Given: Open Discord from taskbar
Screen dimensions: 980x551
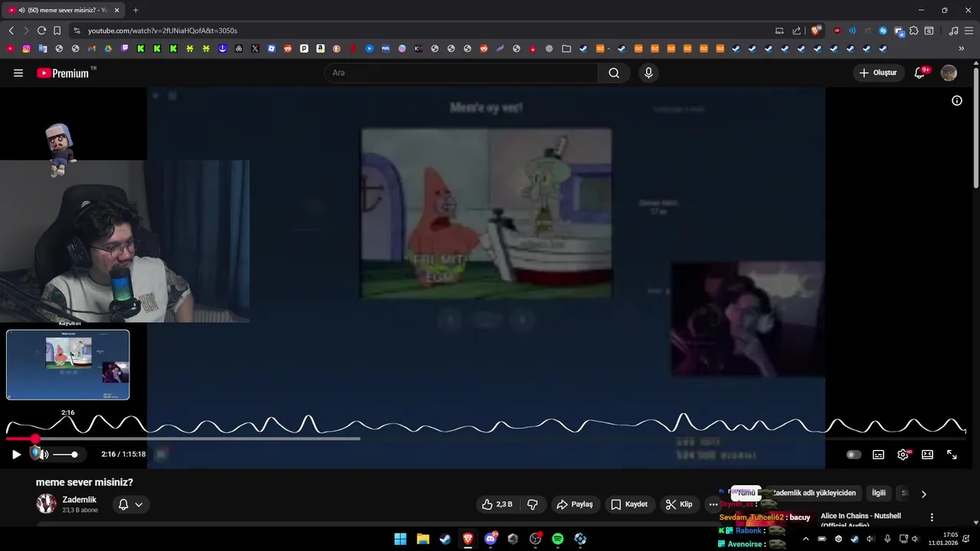Looking at the screenshot, I should click(491, 539).
